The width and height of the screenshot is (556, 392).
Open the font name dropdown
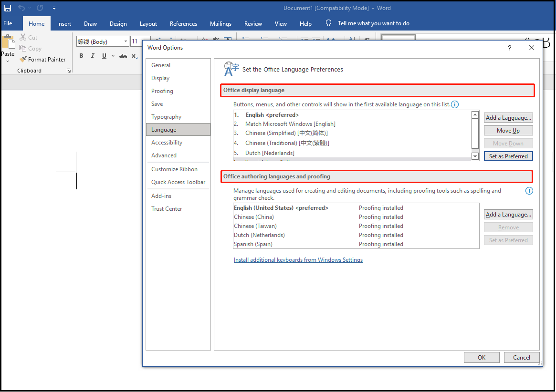(x=126, y=42)
